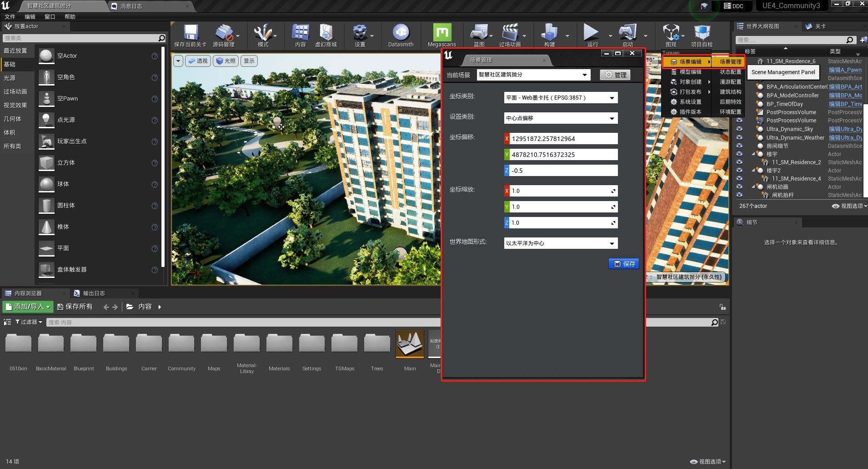
Task: Open the 当前场景 current scene dropdown
Action: click(533, 75)
